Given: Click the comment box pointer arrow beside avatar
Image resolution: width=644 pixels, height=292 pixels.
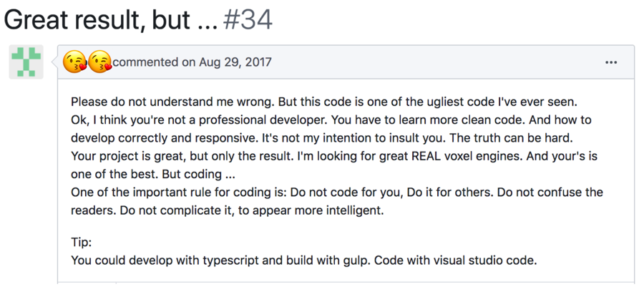Looking at the screenshot, I should click(x=54, y=62).
